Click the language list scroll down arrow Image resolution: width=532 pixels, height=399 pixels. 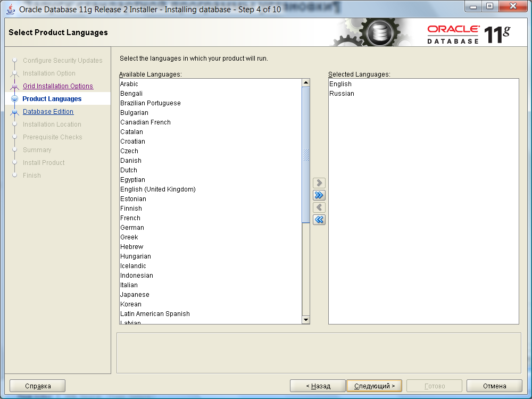tap(306, 320)
